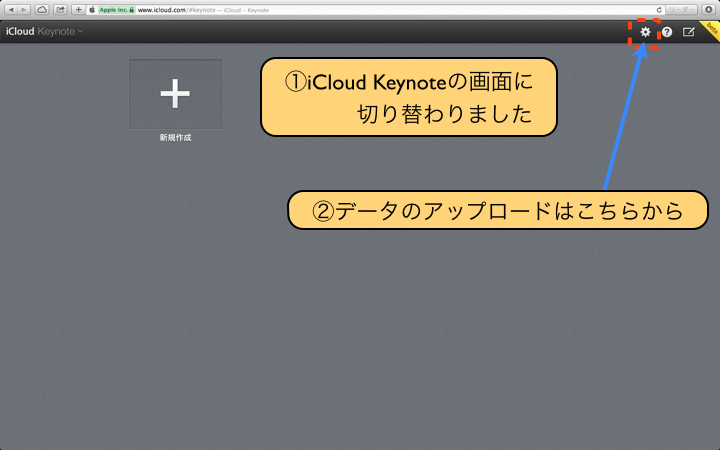
Task: Open the help question mark icon
Action: [667, 32]
